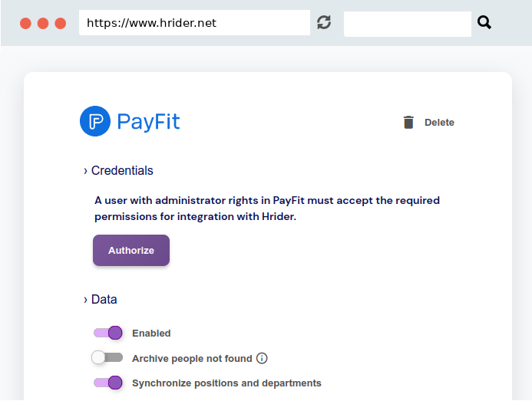Screen dimensions: 532x401
Task: Click the PayFit circular logo
Action: point(95,121)
